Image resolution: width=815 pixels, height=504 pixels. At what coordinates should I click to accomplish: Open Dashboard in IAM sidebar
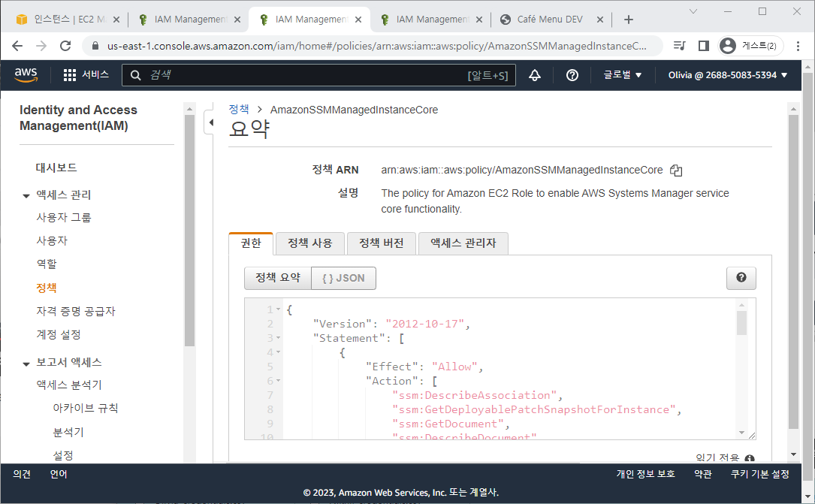(56, 167)
